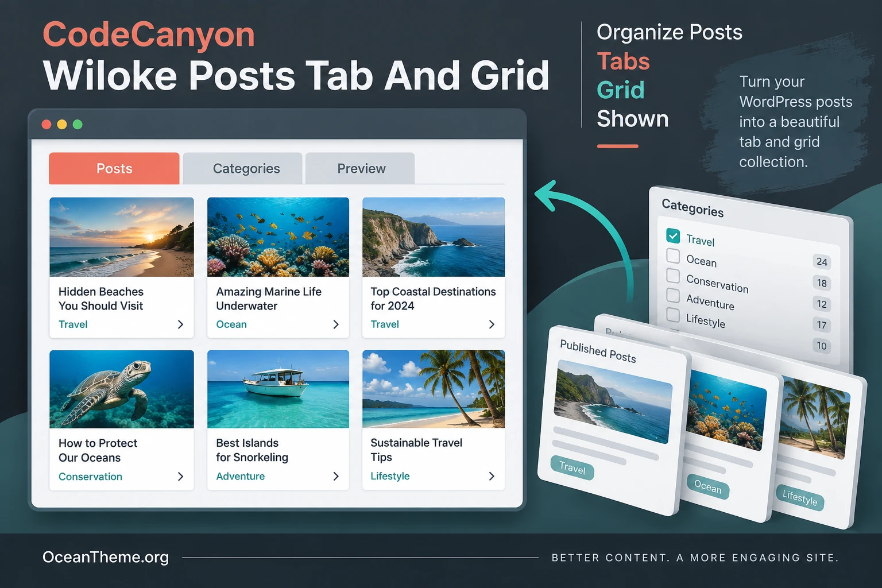Switch to the Posts tab
The height and width of the screenshot is (588, 882).
coord(114,168)
